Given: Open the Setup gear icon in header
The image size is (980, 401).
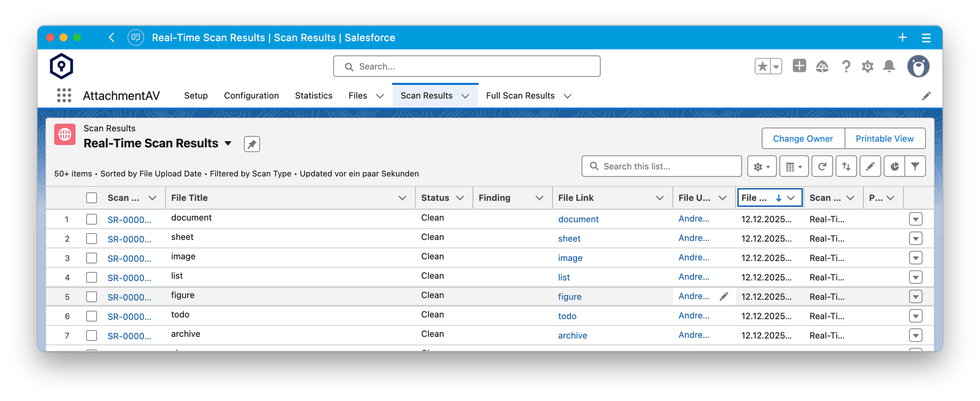Looking at the screenshot, I should click(x=867, y=66).
